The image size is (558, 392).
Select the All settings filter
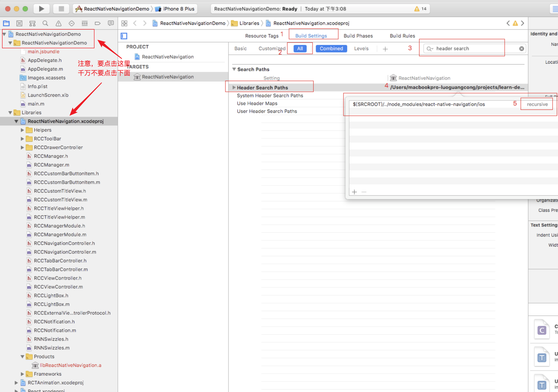(x=300, y=48)
